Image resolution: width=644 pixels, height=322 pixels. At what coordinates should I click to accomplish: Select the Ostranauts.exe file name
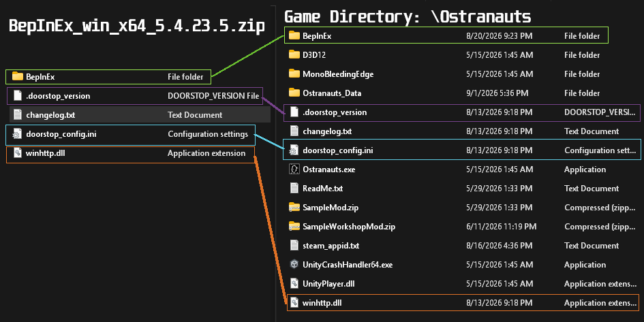[x=329, y=170]
